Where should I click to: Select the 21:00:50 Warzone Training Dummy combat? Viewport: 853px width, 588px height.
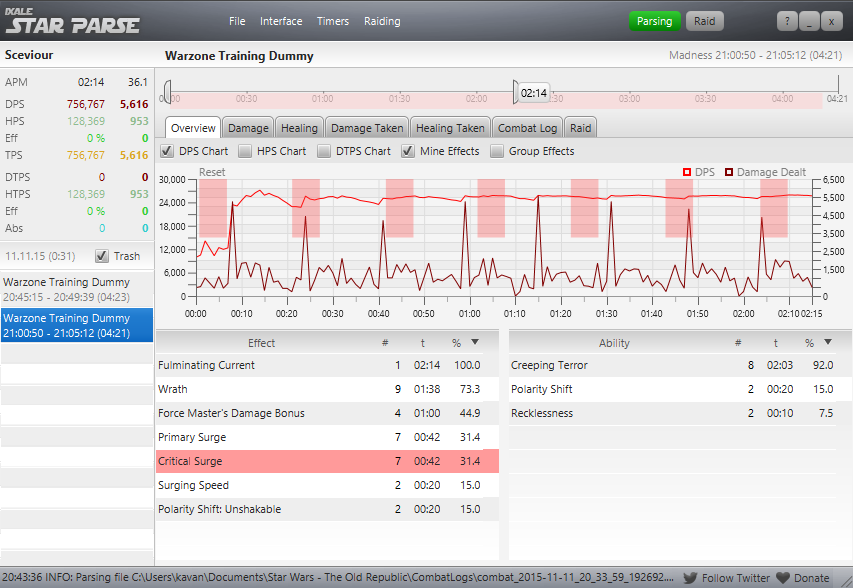77,325
